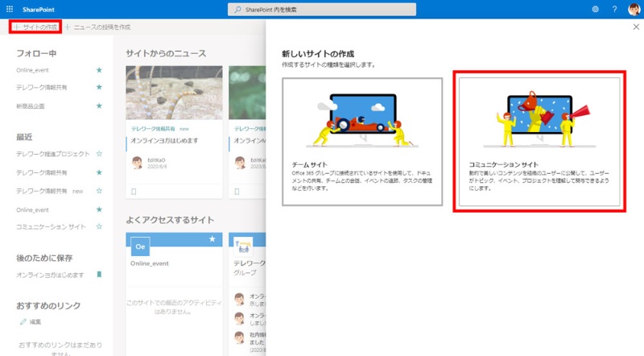Open the settings gear icon
Image resolution: width=644 pixels, height=356 pixels.
point(595,9)
